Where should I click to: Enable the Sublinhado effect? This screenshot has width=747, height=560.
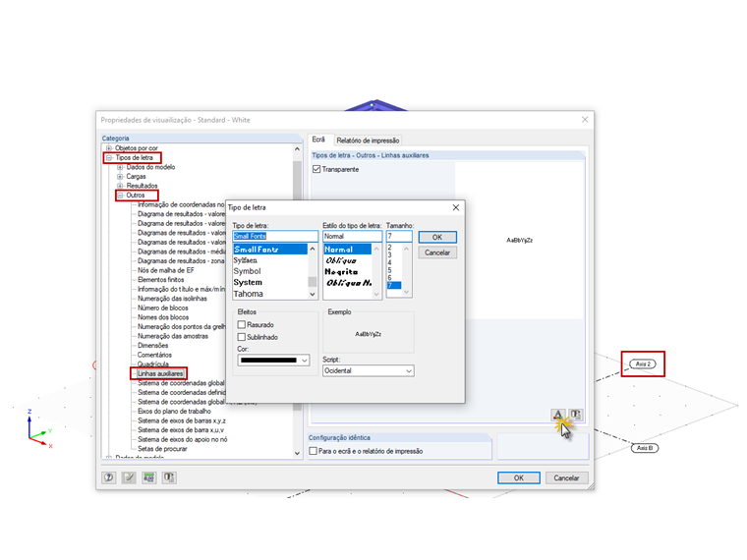point(242,337)
